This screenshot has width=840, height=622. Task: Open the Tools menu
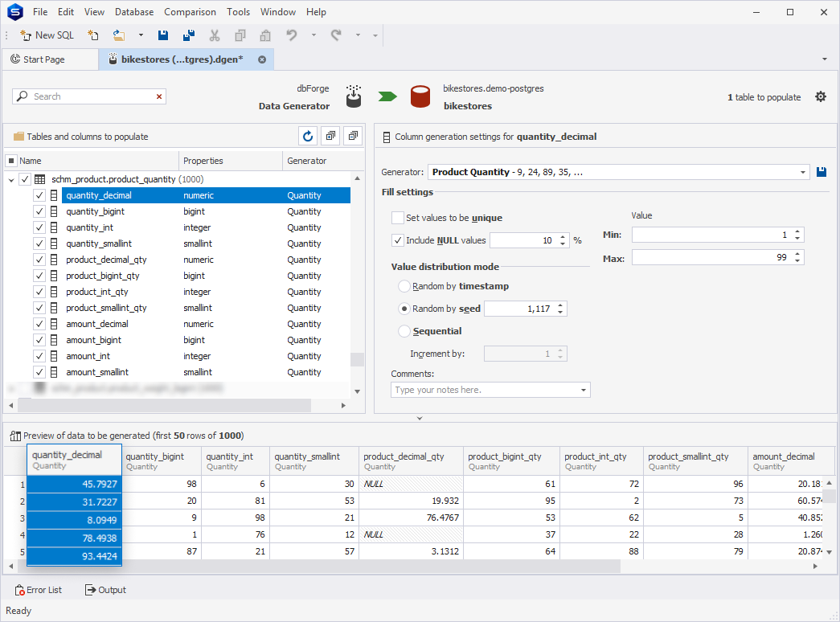(x=239, y=12)
